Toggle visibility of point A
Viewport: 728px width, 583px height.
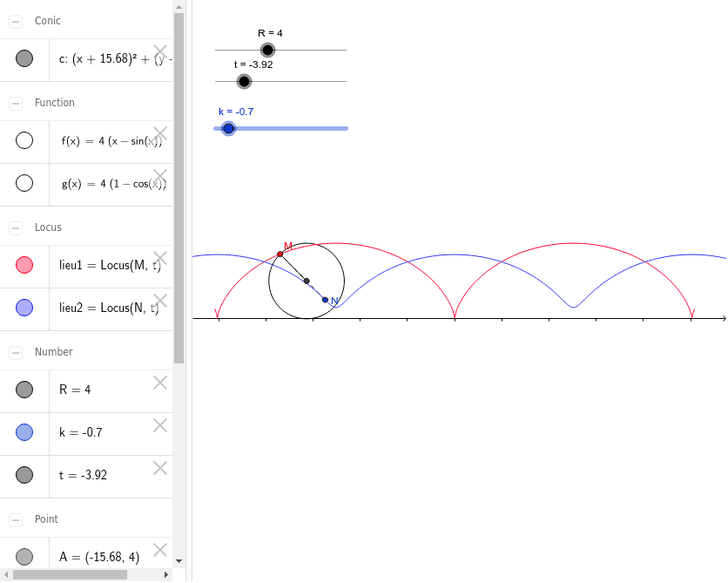[24, 557]
